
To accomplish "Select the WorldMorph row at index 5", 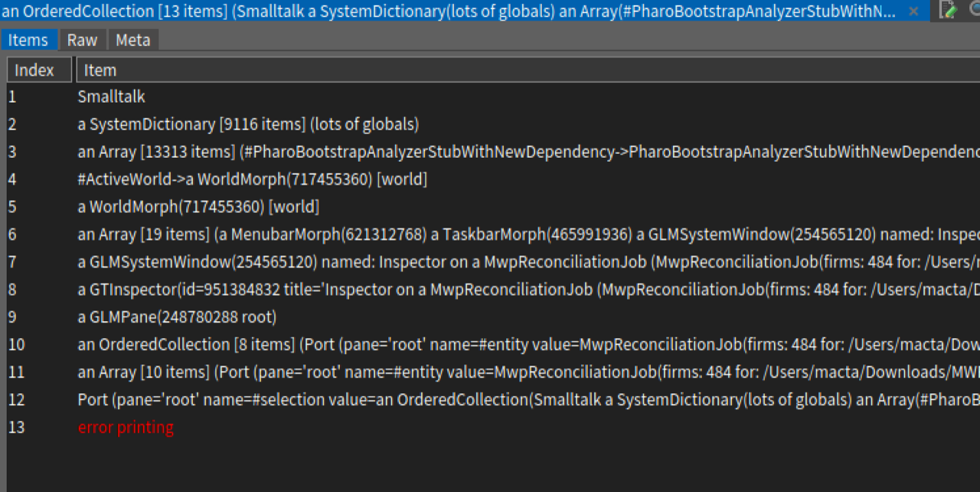I will 198,207.
